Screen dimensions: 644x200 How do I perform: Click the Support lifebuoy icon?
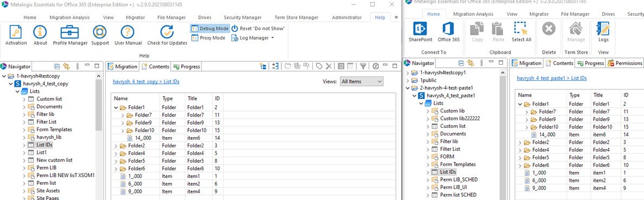click(x=100, y=32)
